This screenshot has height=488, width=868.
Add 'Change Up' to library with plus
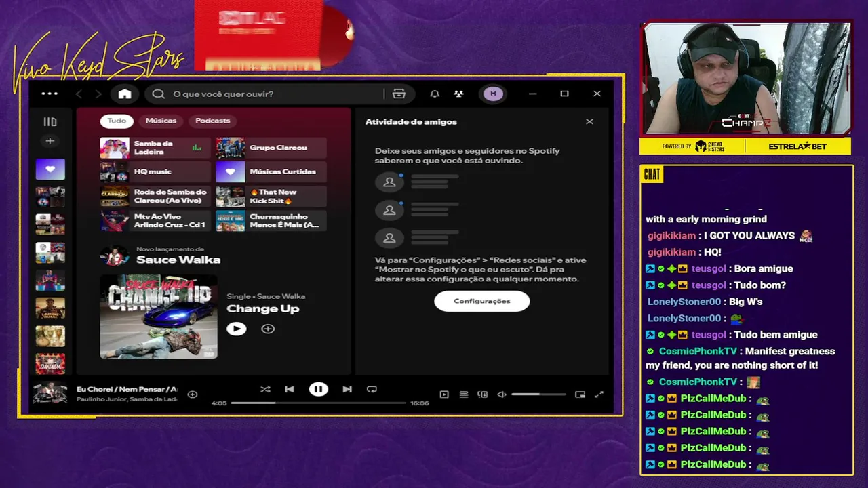(x=268, y=329)
